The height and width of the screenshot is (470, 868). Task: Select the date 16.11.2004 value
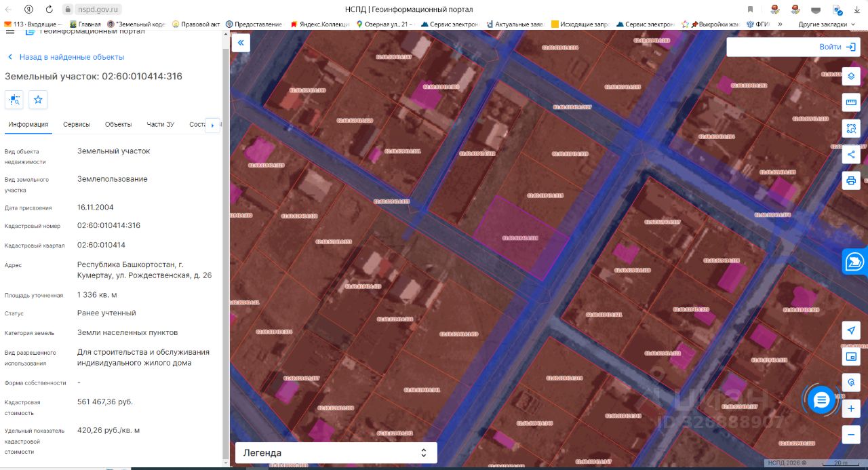(95, 207)
